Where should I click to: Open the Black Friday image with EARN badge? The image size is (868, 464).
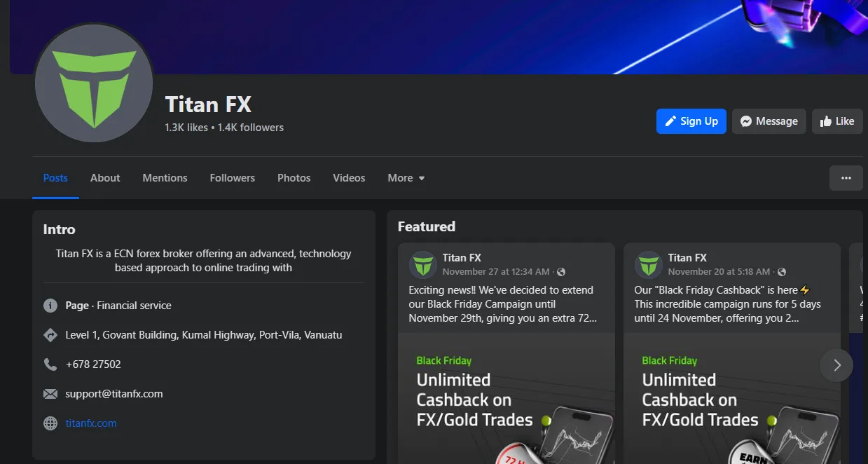click(732, 398)
